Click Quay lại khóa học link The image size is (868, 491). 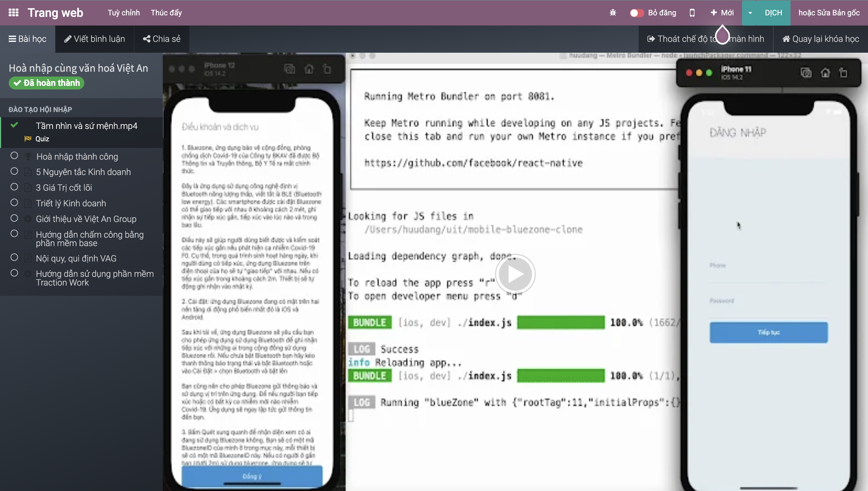pos(820,39)
